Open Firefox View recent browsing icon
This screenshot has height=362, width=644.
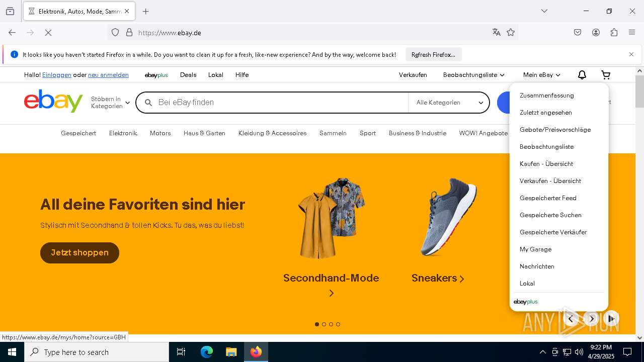(10, 11)
